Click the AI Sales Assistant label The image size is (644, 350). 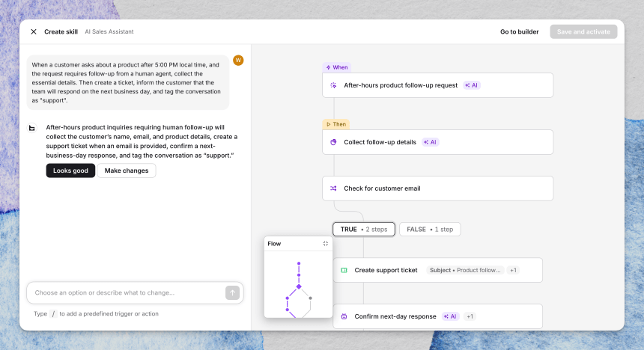click(109, 31)
